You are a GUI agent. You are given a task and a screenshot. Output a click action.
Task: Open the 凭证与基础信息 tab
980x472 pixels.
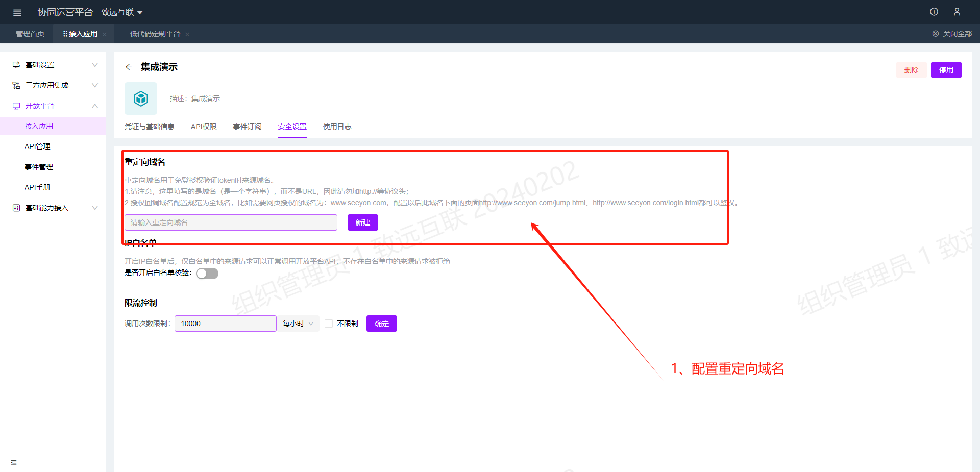pos(150,127)
